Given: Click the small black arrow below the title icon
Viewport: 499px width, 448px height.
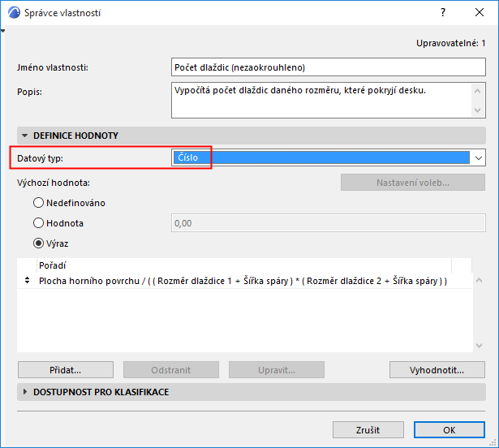Looking at the screenshot, I should point(3,31).
